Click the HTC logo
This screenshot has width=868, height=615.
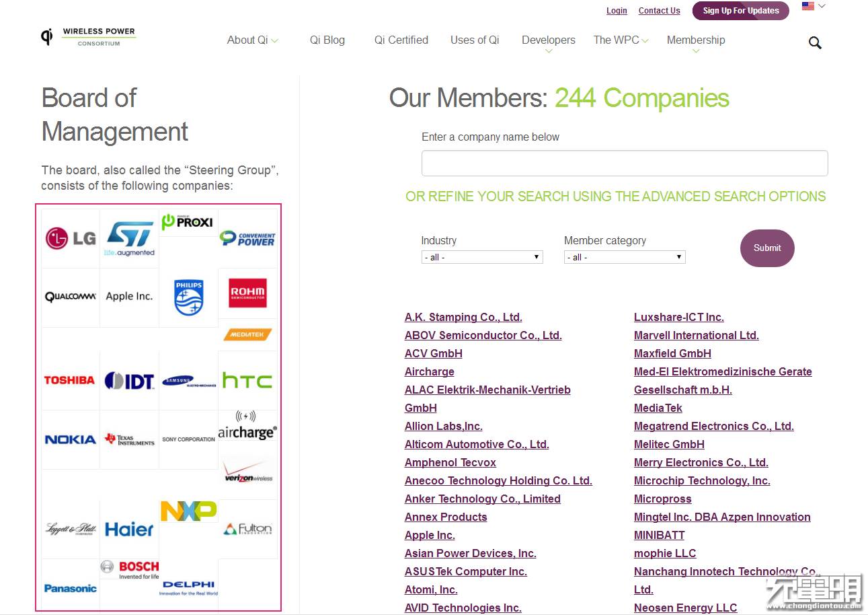(247, 381)
